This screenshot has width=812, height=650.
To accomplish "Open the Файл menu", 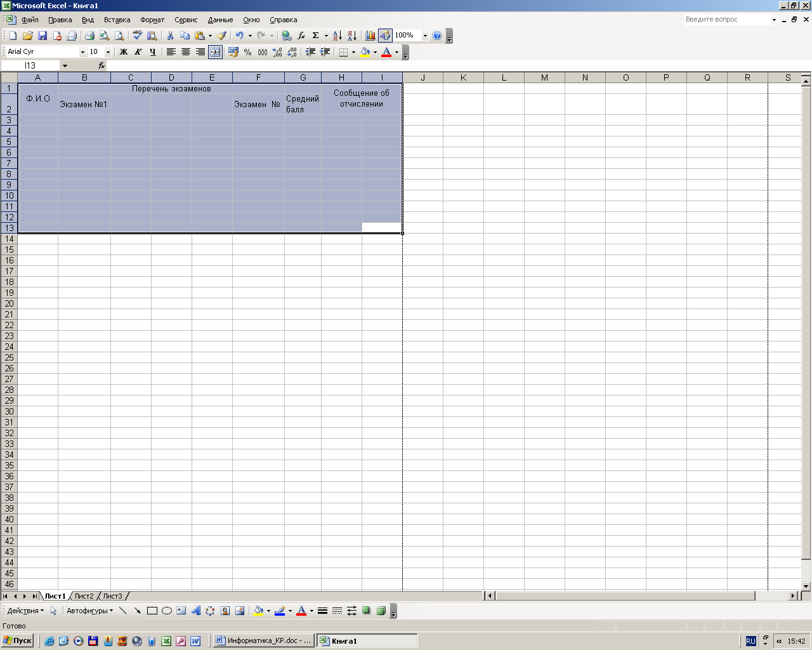I will pos(30,20).
